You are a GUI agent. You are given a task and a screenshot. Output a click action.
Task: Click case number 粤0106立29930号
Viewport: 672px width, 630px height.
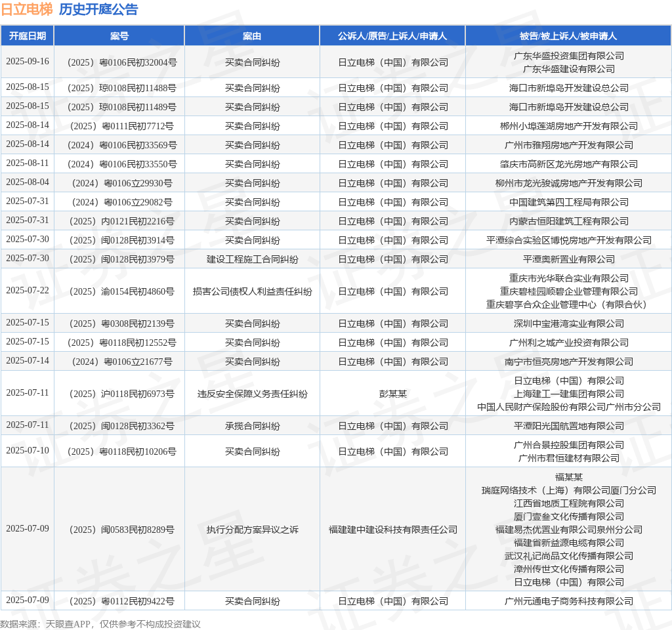click(122, 184)
